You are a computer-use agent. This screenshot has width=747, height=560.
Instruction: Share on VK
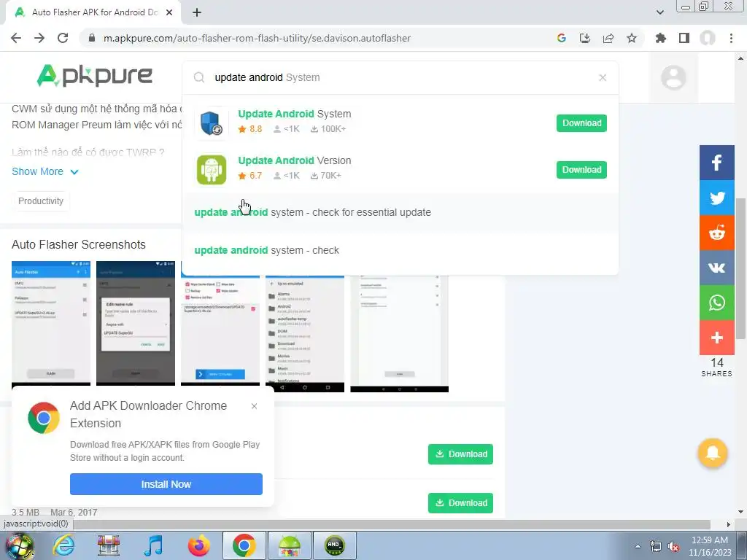(x=716, y=268)
